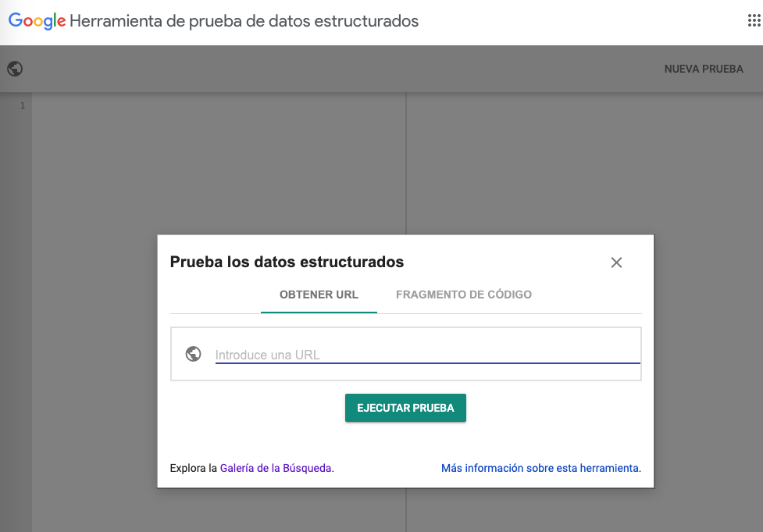Image resolution: width=763 pixels, height=532 pixels.
Task: Click the globe icon in the dark toolbar
Action: (14, 69)
